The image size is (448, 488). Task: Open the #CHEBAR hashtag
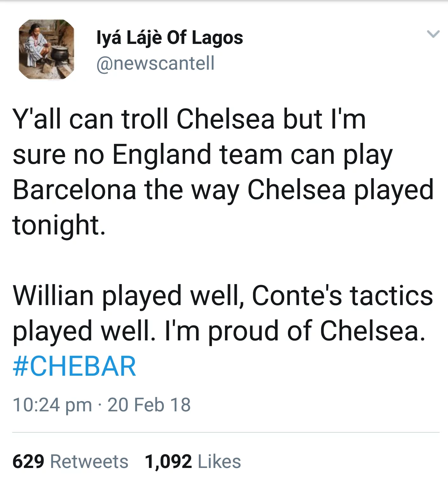click(74, 366)
